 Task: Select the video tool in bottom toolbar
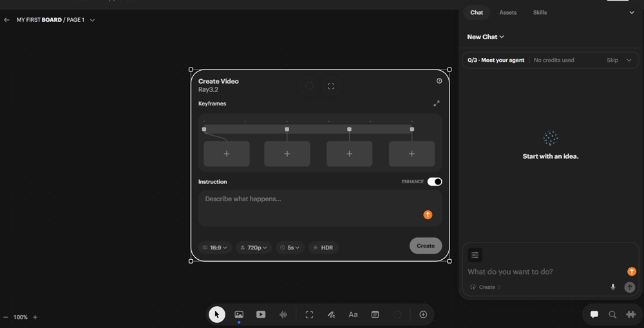[x=261, y=314]
